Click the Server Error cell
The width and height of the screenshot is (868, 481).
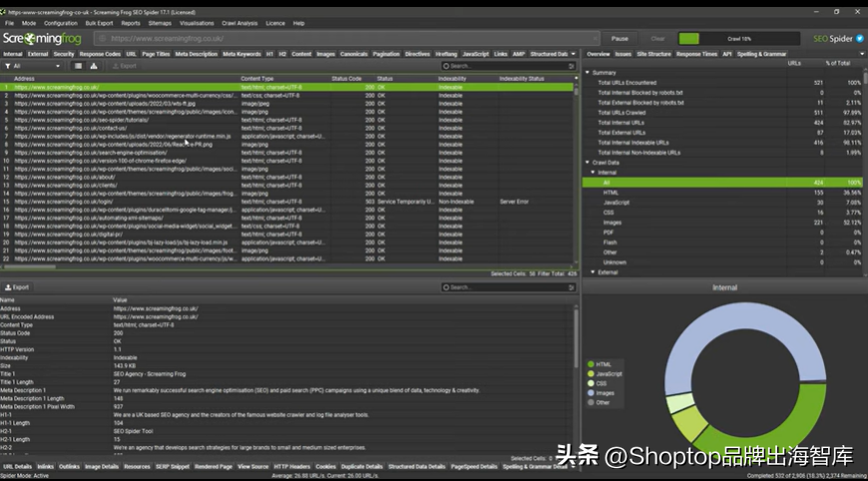click(x=514, y=202)
